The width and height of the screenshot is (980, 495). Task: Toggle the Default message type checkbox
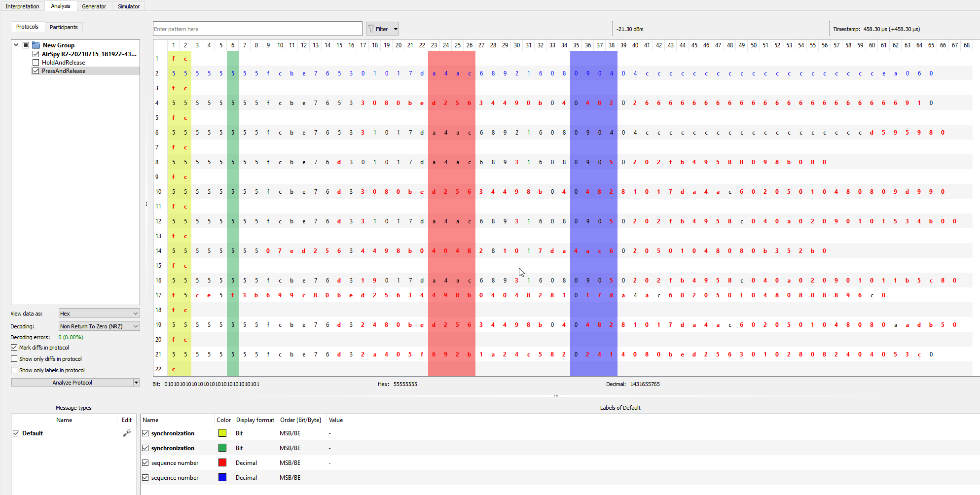[16, 433]
